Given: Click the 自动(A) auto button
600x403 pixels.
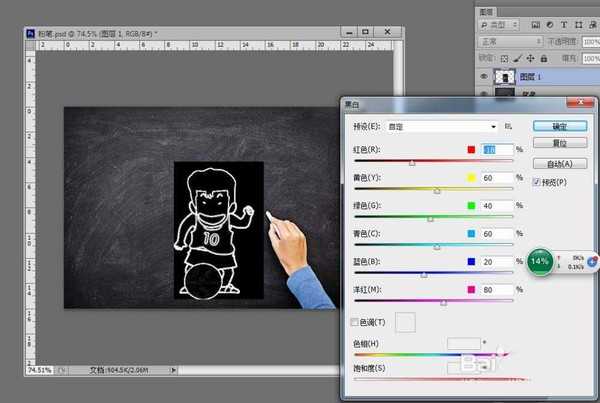Looking at the screenshot, I should 558,163.
